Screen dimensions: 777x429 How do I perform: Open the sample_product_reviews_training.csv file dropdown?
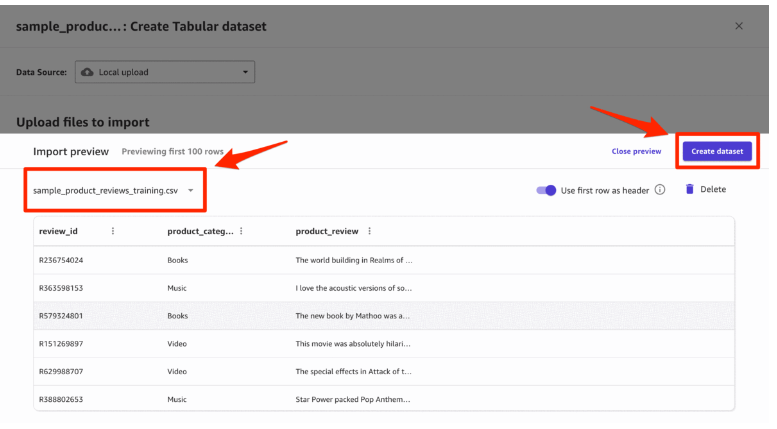click(x=113, y=190)
